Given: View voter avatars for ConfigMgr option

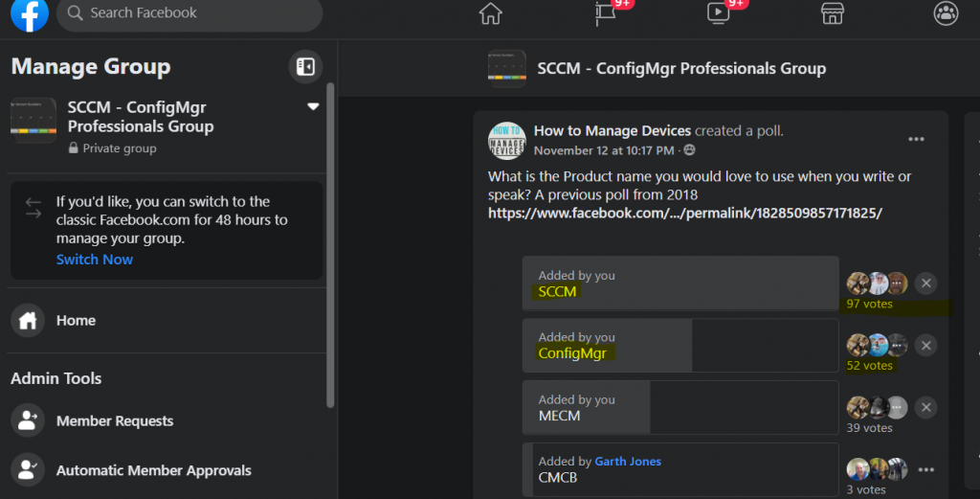Looking at the screenshot, I should click(x=877, y=345).
